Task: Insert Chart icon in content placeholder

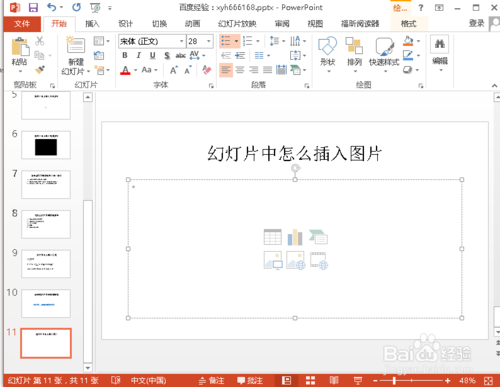Action: (x=295, y=237)
